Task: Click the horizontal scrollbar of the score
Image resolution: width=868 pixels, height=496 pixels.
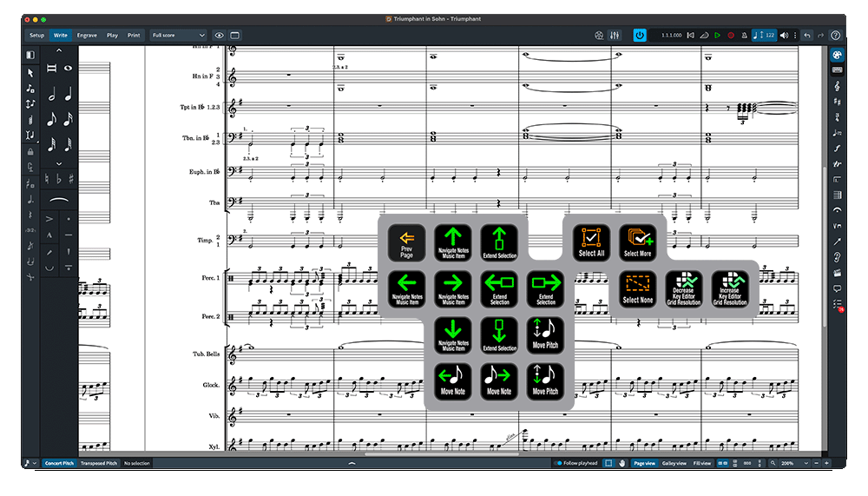Action: (442, 454)
